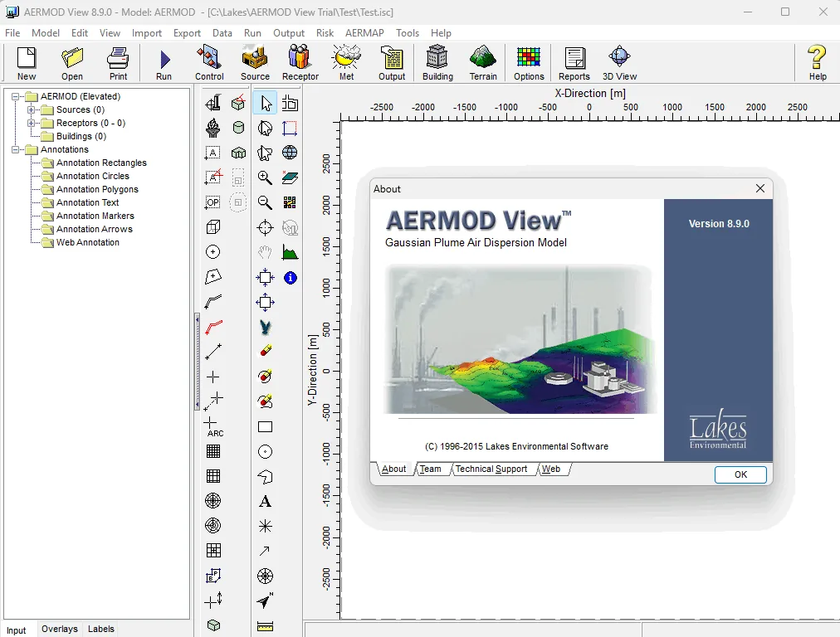Image resolution: width=840 pixels, height=637 pixels.
Task: Click the annotation rectangle tool
Action: [x=265, y=426]
